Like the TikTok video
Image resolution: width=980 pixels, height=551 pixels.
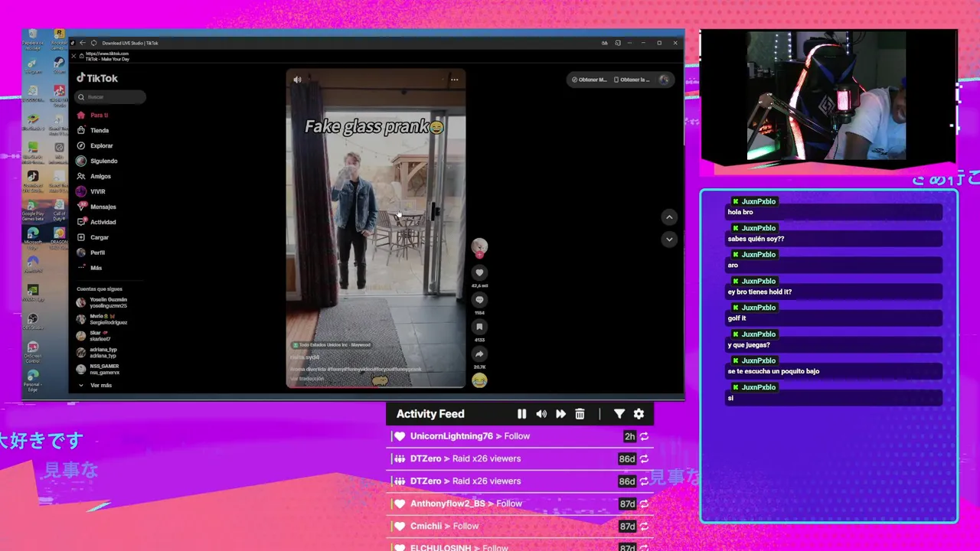(479, 272)
